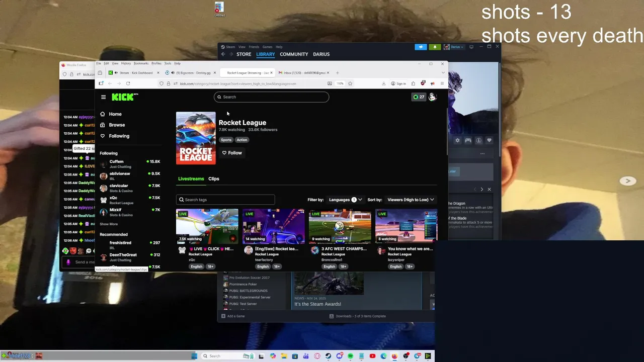
Task: Switch to the Clips tab
Action: coord(214,178)
